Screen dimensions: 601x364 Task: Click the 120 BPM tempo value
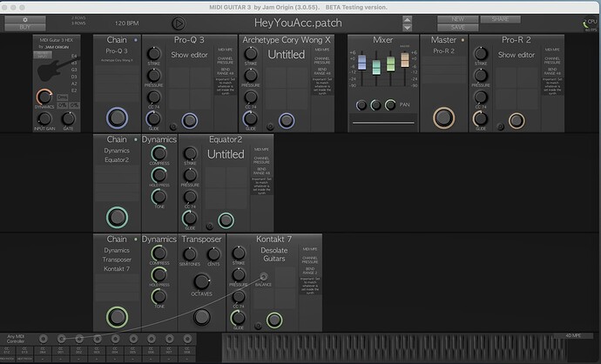point(127,24)
